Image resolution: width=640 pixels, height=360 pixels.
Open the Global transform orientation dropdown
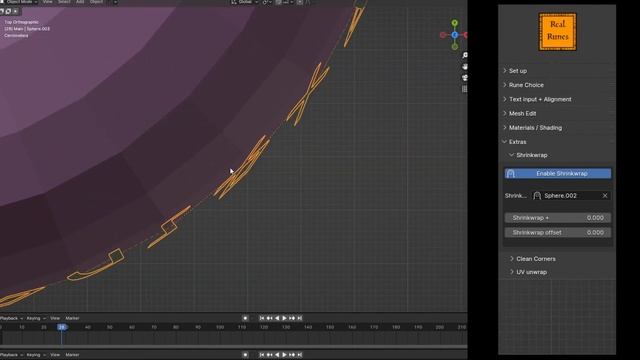[x=245, y=2]
